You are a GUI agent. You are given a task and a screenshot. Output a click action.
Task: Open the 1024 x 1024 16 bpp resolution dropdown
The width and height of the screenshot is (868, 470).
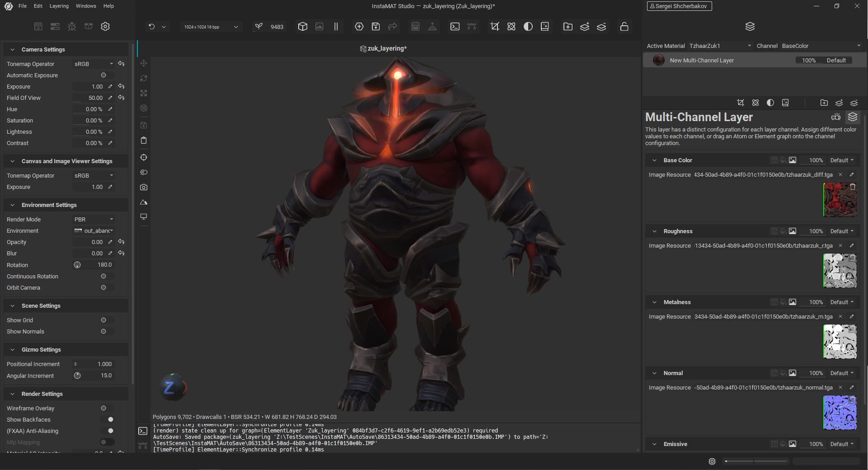click(x=210, y=27)
